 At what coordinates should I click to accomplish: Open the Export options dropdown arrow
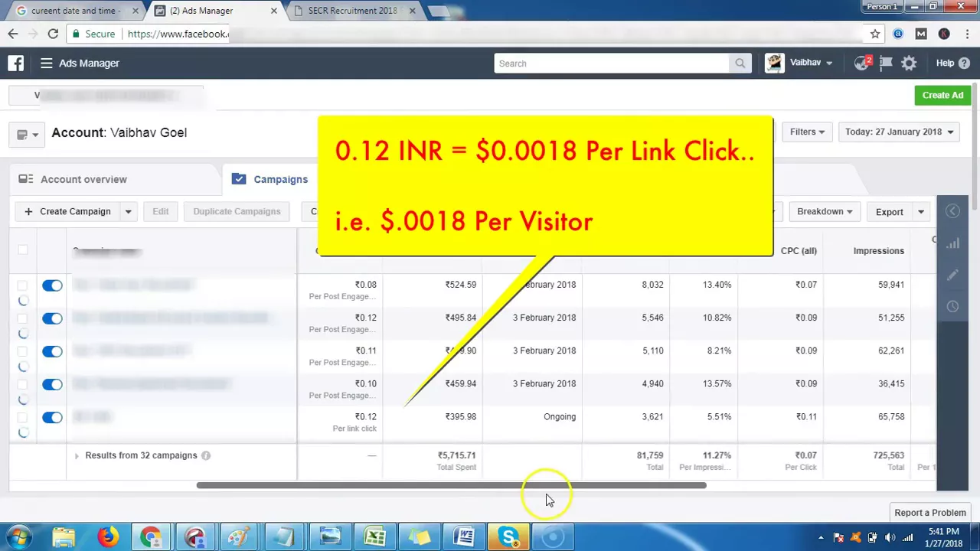point(921,212)
